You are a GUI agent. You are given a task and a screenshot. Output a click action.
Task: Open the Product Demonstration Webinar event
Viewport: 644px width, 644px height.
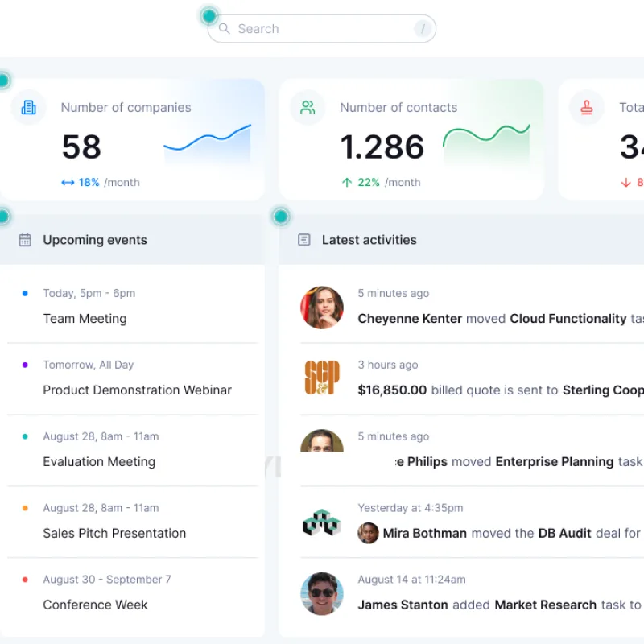pos(137,390)
